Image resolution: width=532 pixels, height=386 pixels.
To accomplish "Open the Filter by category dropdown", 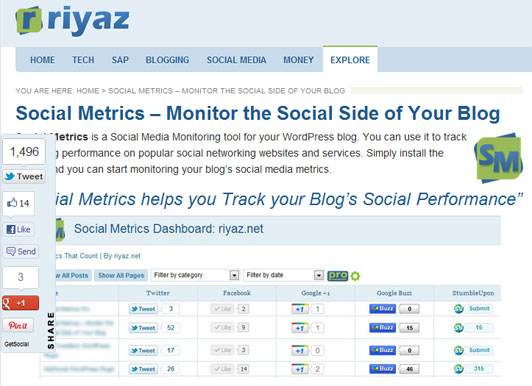I will (x=196, y=275).
